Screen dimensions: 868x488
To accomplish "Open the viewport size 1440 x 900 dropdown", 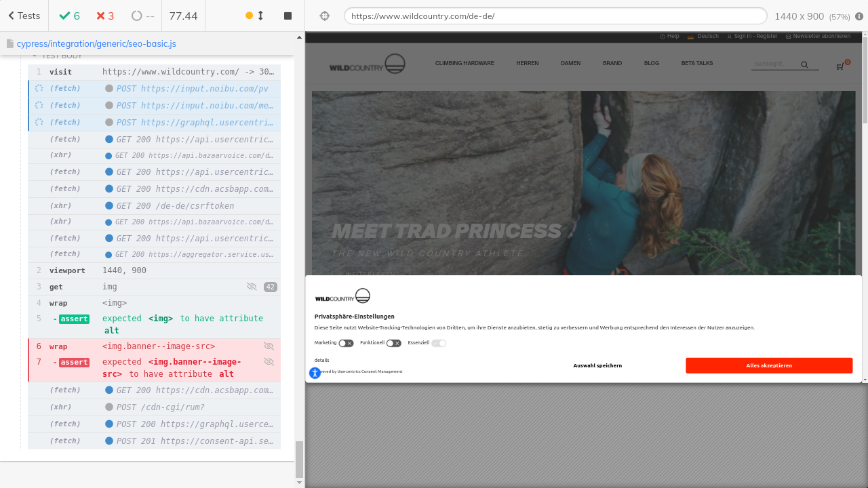I will pos(811,16).
